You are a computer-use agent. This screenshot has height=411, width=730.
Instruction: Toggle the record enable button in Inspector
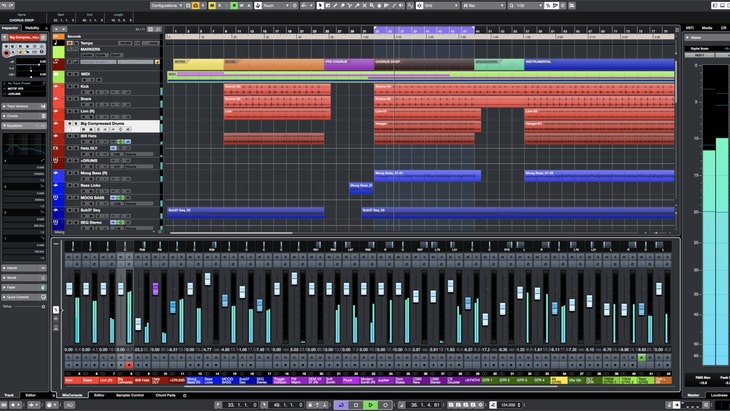(7, 53)
